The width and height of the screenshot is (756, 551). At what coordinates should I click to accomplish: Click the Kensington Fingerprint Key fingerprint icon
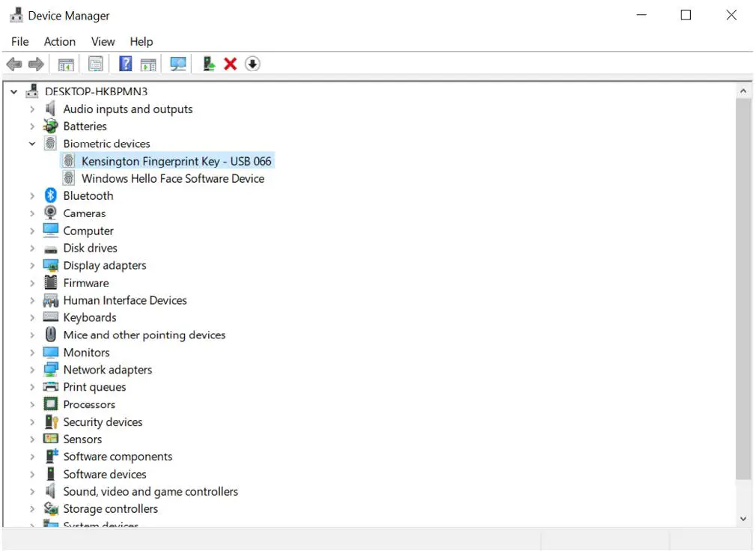(69, 160)
